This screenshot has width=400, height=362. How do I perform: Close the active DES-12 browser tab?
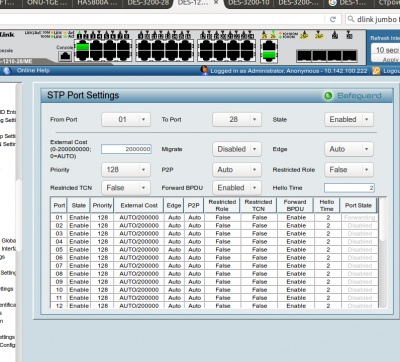click(216, 3)
